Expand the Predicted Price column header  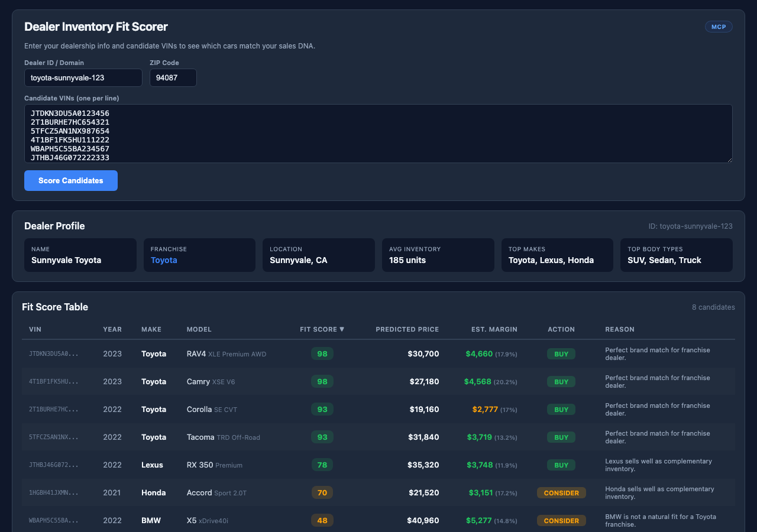pos(407,329)
